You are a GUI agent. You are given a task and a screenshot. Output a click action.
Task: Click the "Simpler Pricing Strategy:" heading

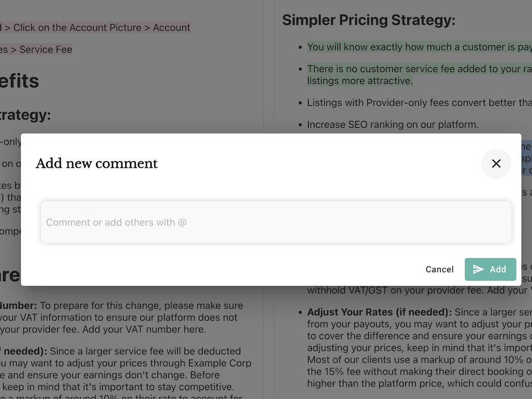click(368, 20)
